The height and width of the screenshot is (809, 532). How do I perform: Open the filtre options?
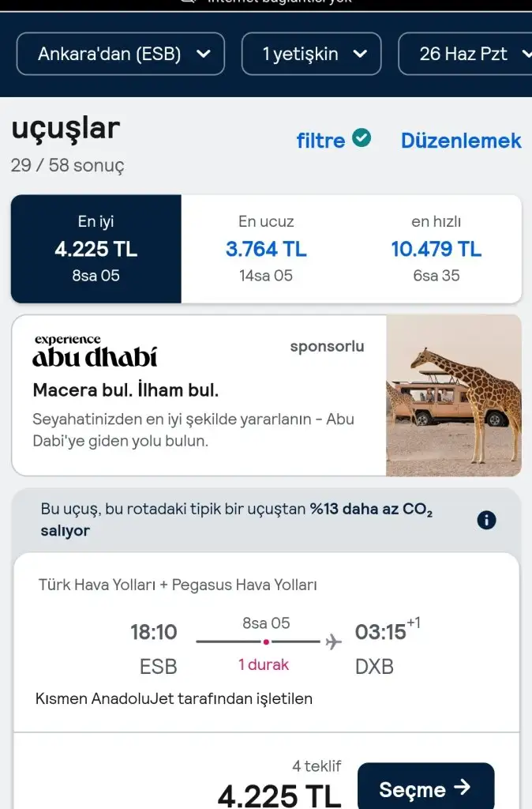[321, 141]
